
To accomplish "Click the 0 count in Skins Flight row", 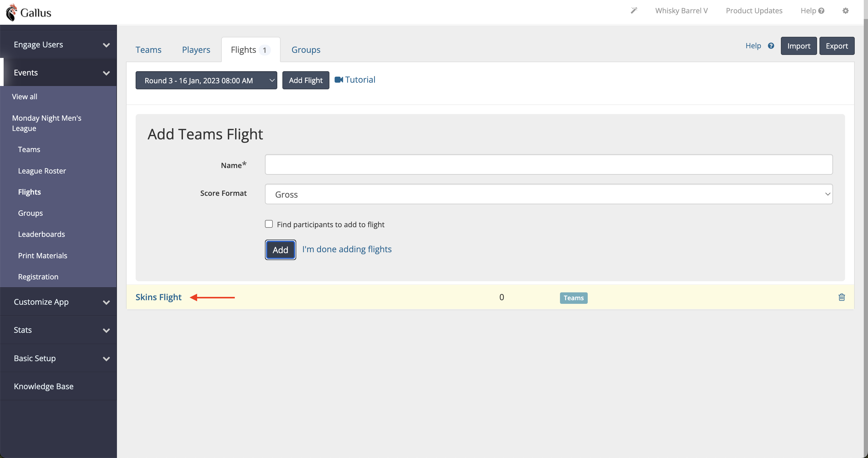I will click(502, 297).
